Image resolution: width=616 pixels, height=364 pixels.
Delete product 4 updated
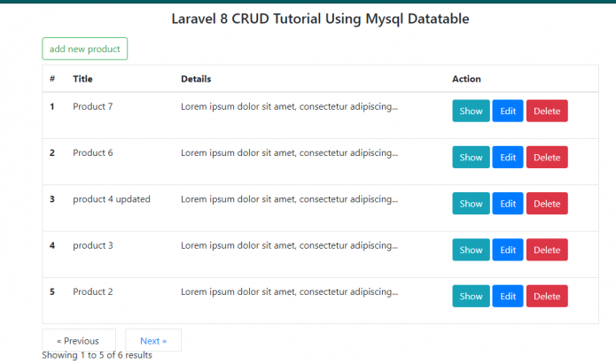pos(547,204)
